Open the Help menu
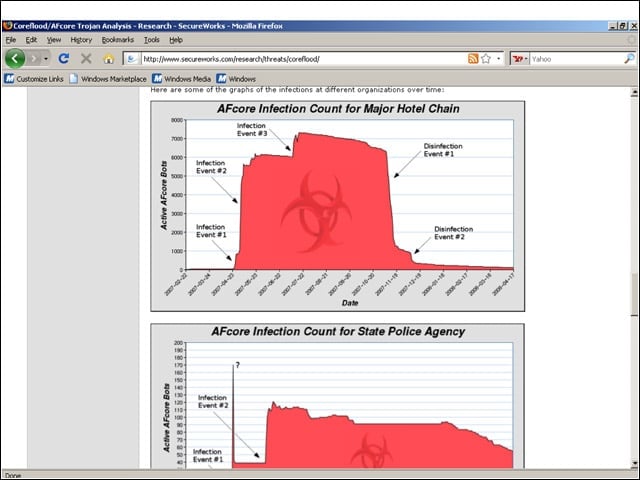The width and height of the screenshot is (640, 480). [x=176, y=40]
